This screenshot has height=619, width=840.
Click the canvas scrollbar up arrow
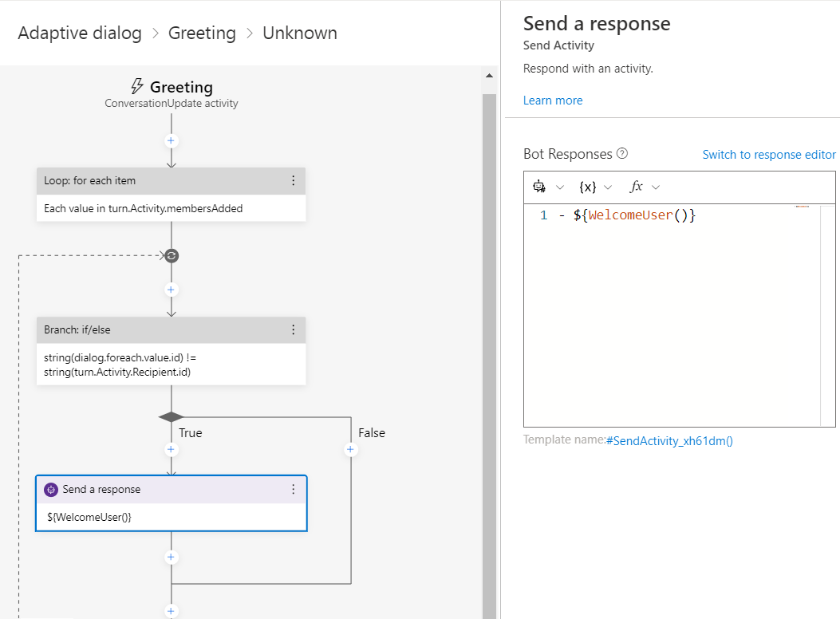[x=489, y=76]
